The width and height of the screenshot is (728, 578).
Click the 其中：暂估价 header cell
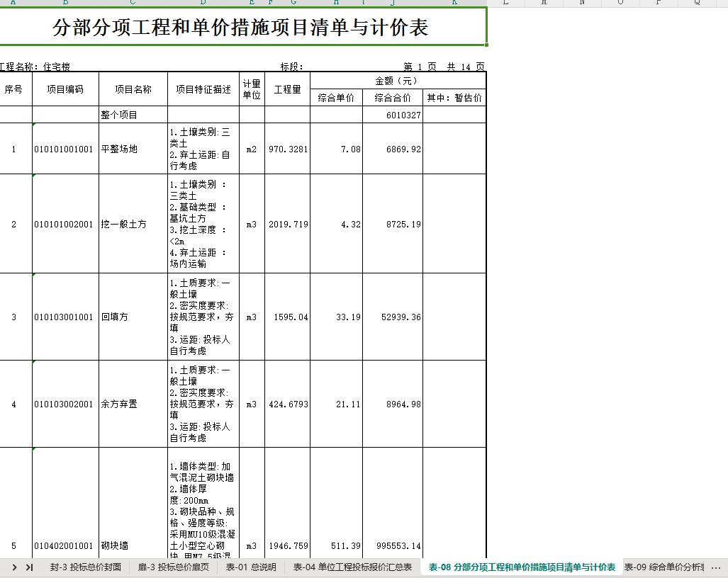[x=454, y=98]
